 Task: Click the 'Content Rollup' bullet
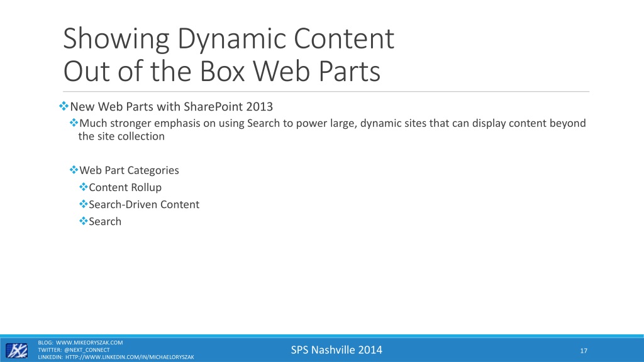(x=125, y=187)
